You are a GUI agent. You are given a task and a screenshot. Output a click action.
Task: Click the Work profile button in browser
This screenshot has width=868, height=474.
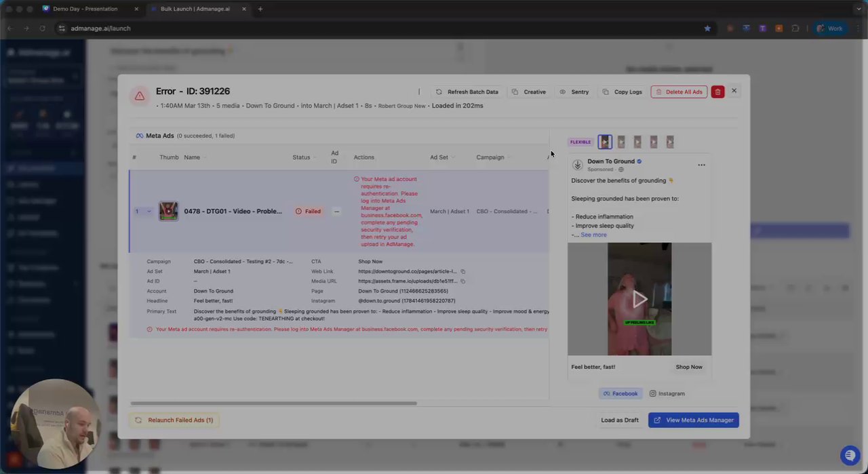(829, 28)
